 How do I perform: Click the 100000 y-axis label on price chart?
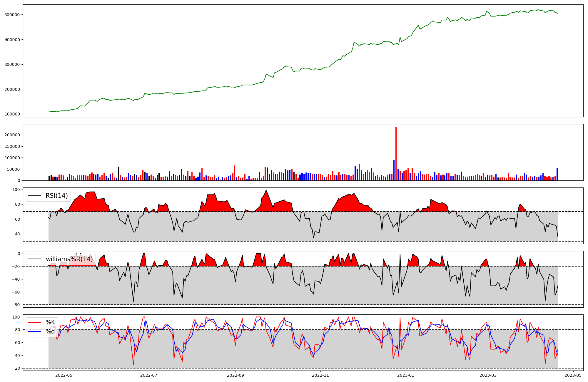click(x=12, y=114)
